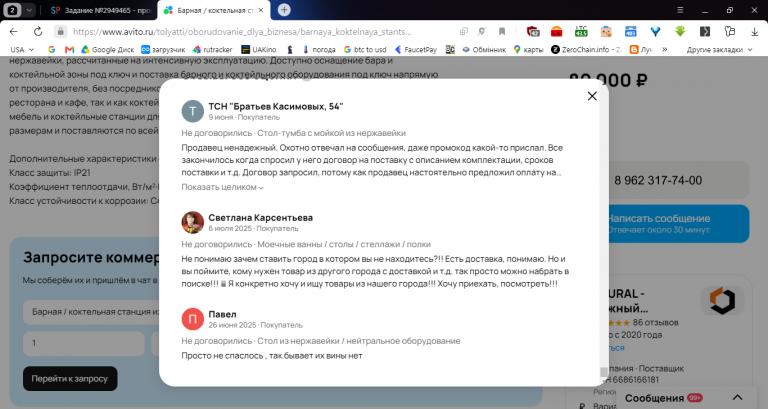Click Перейти к запросу button
768x409 pixels.
tap(70, 379)
